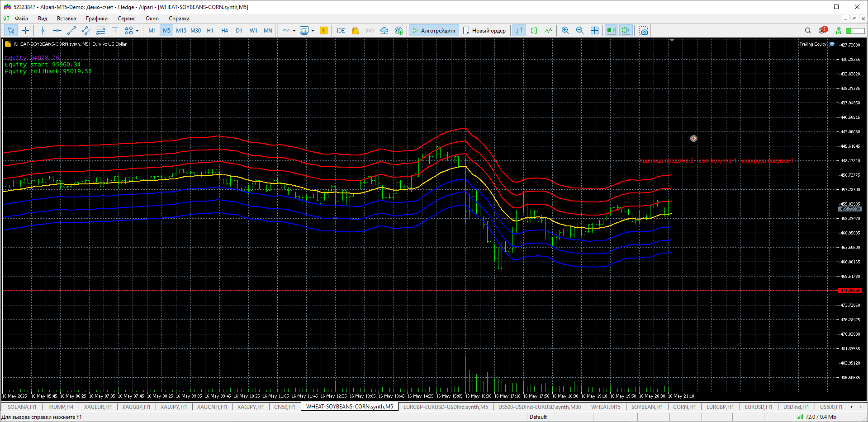Open the chart type dropdown arrow
The width and height of the screenshot is (868, 422).
pos(294,31)
